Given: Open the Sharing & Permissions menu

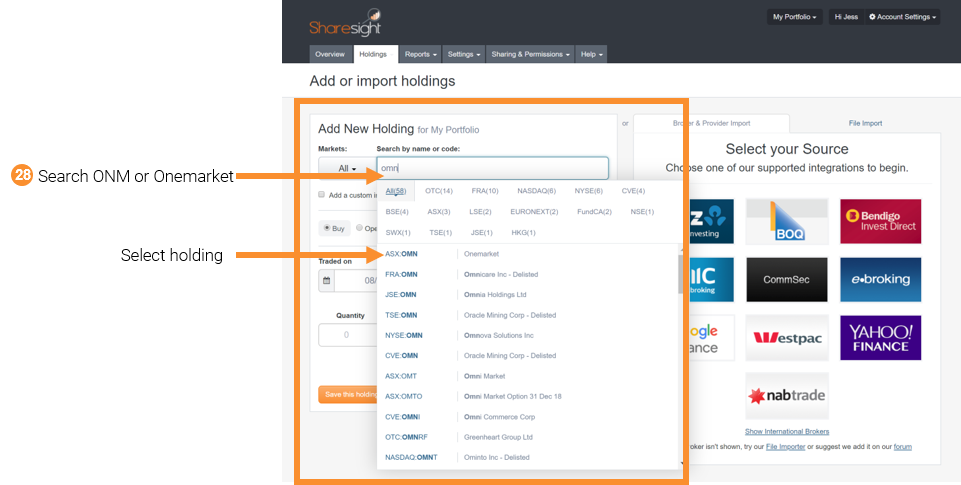Looking at the screenshot, I should (x=530, y=54).
